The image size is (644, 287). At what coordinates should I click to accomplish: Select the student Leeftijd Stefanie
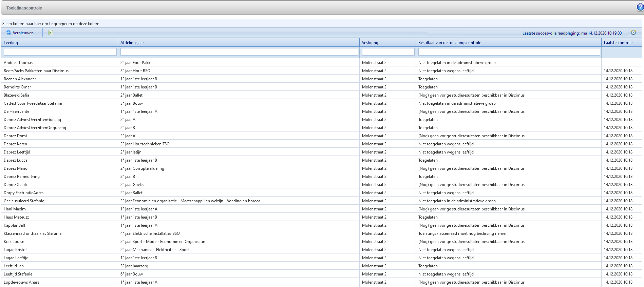point(18,274)
